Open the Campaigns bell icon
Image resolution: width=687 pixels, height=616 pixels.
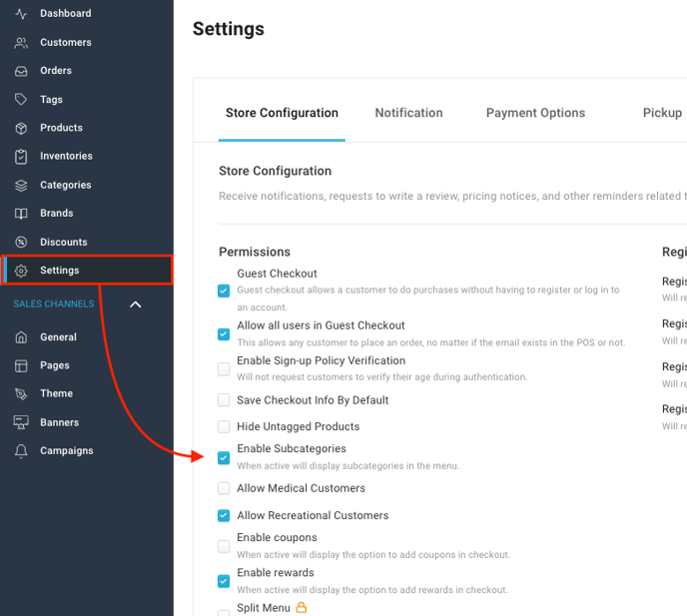[x=21, y=451]
